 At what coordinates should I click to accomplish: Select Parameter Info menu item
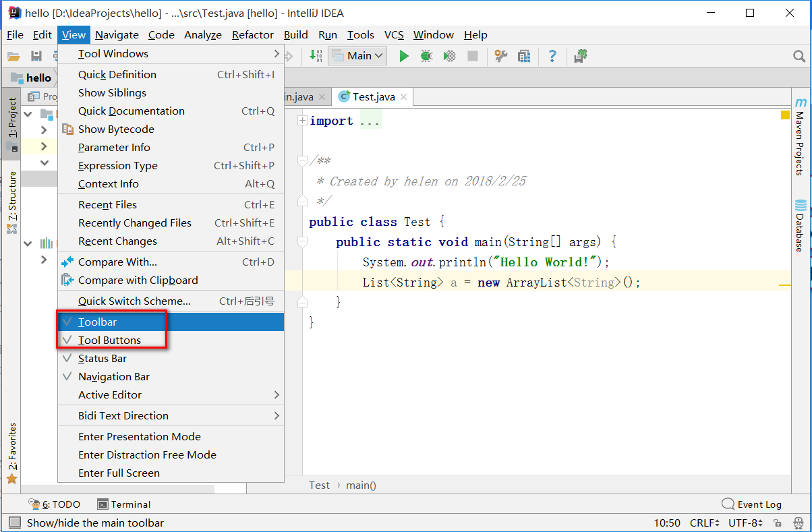click(x=171, y=147)
